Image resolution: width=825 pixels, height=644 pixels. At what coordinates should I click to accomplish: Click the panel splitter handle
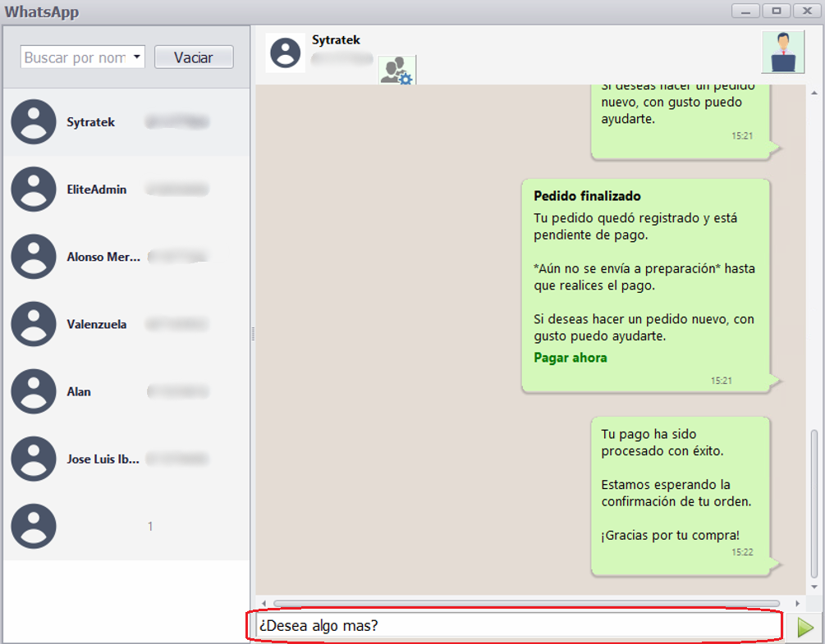point(253,334)
